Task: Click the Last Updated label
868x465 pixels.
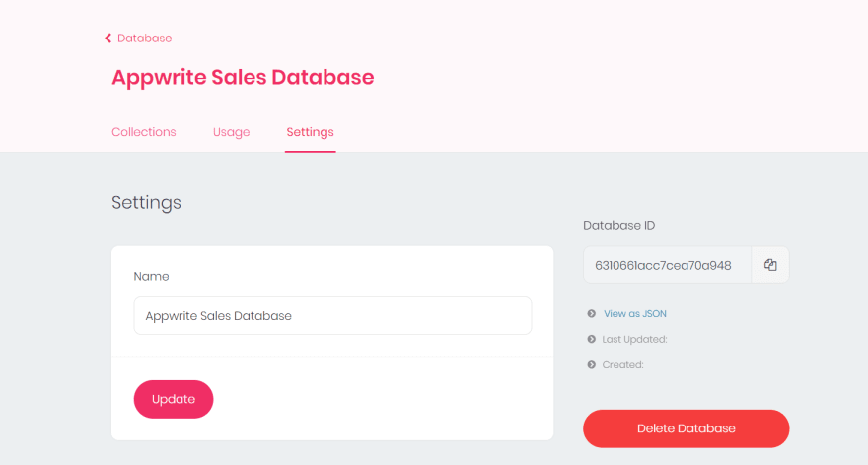Action: coord(634,340)
